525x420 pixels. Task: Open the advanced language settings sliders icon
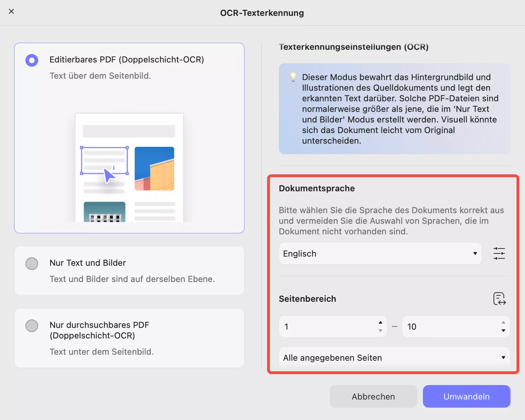pos(499,253)
